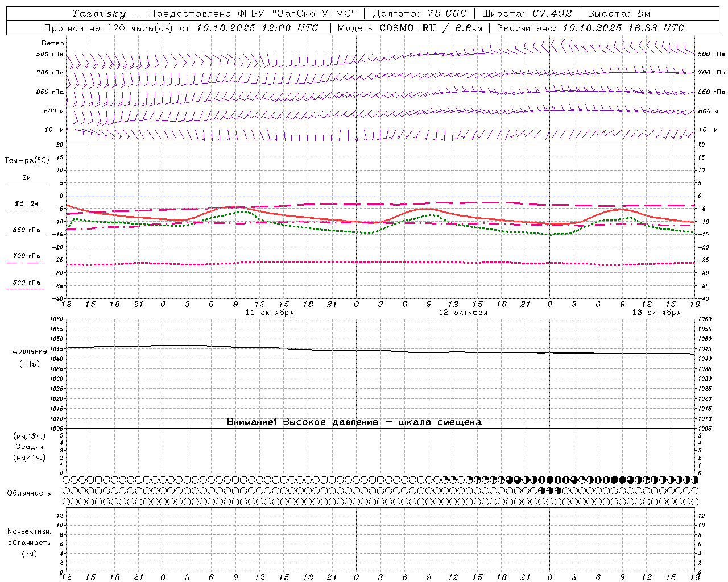Screen dimensions: 728x582
Task: Click the "(км)" unit under convective cloud label
Action: coord(30,554)
